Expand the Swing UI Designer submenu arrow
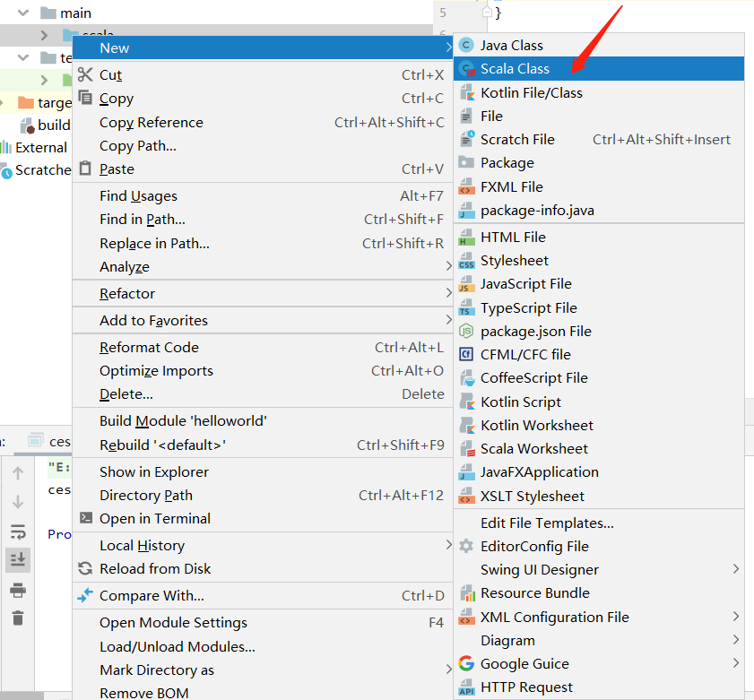 coord(736,569)
